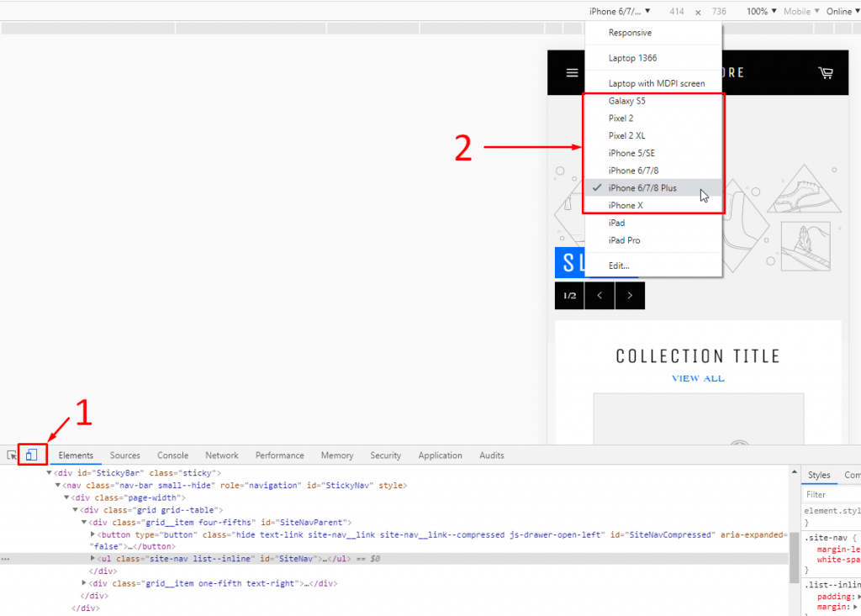This screenshot has height=616, width=861.
Task: Open the Online network throttling dropdown
Action: 842,11
